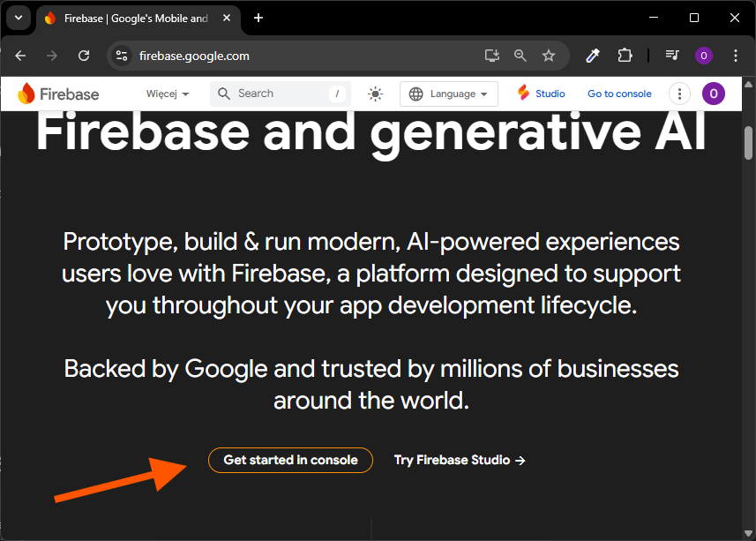Open Chrome three-dot menu
This screenshot has width=756, height=541.
735,56
